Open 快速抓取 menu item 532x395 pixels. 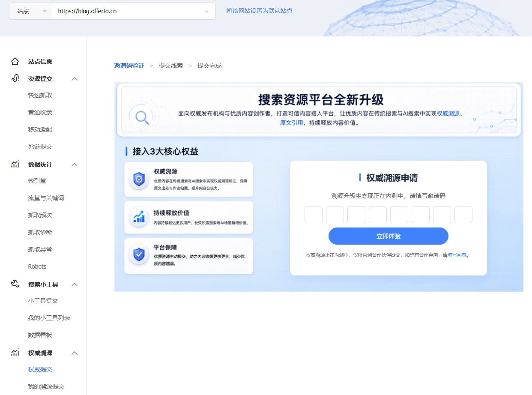coord(40,95)
